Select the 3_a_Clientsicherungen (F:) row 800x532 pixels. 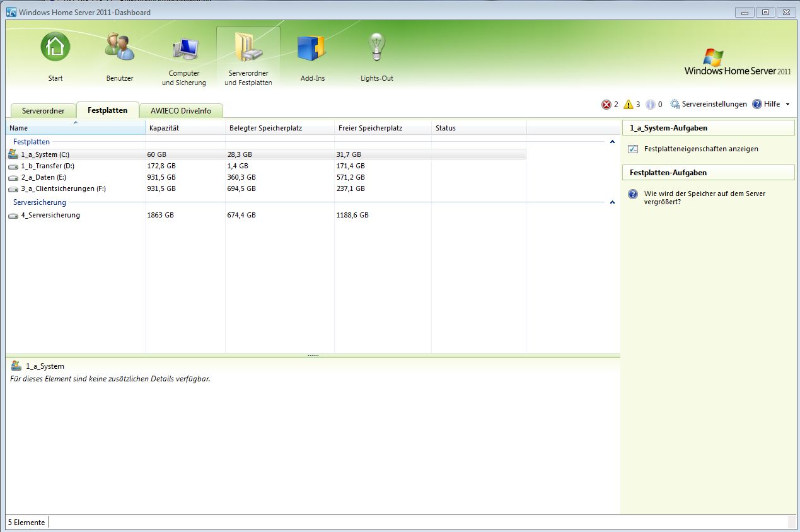(x=266, y=189)
